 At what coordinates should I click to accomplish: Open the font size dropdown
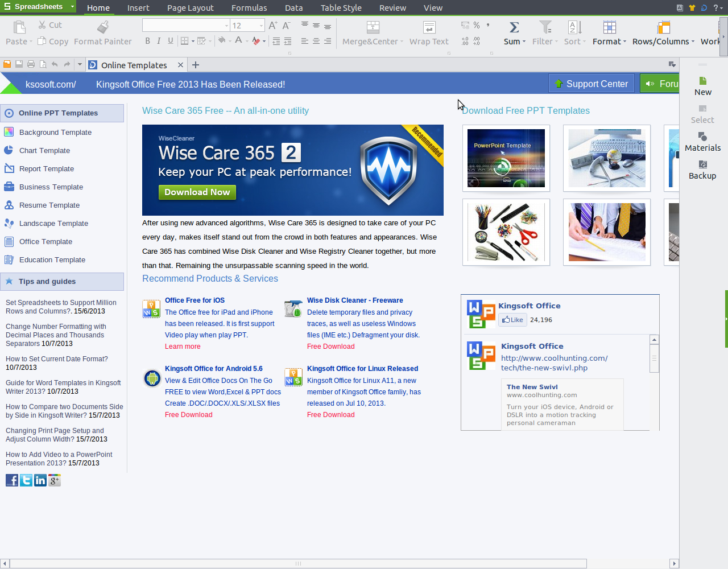pyautogui.click(x=261, y=26)
